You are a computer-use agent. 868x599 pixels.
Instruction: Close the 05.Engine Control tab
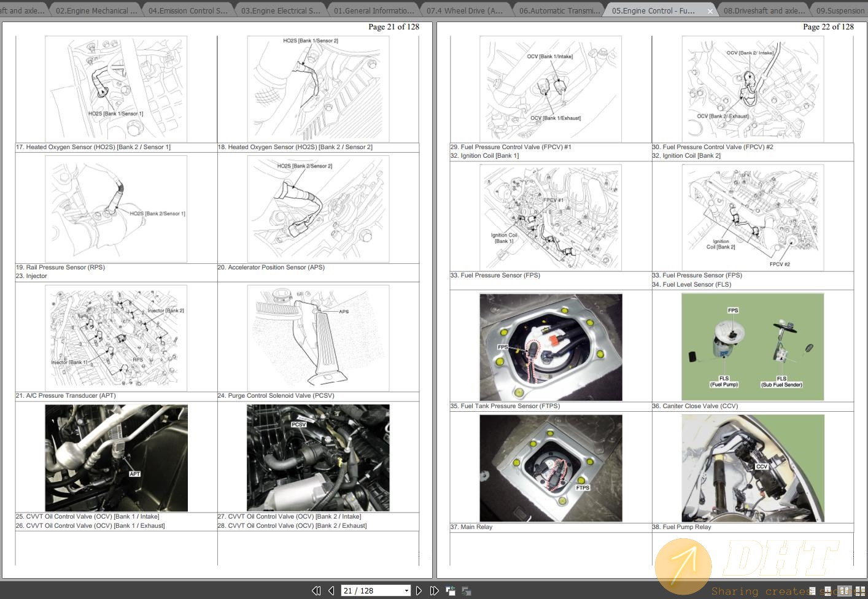coord(710,11)
